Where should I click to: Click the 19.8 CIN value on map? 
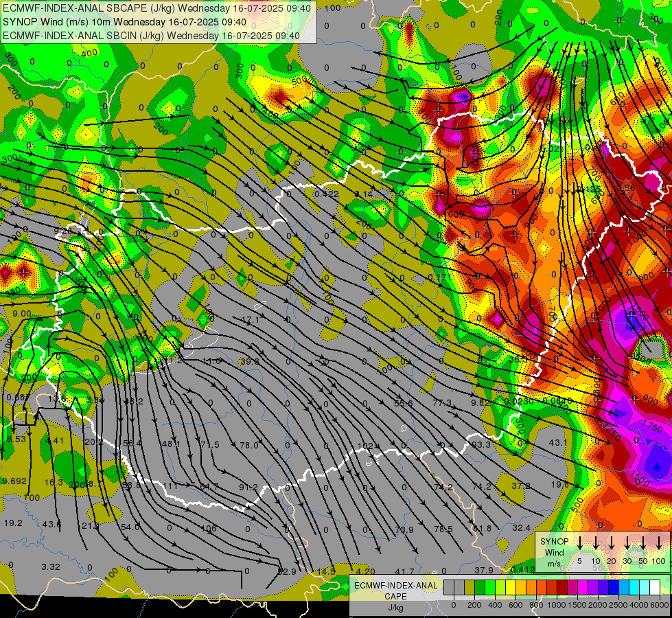point(559,484)
